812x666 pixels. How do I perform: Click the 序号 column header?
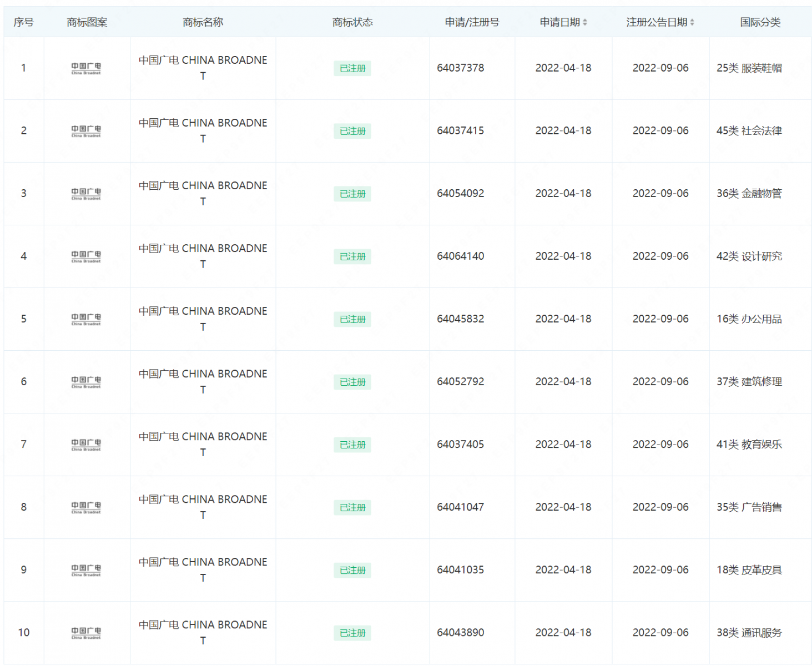point(23,22)
